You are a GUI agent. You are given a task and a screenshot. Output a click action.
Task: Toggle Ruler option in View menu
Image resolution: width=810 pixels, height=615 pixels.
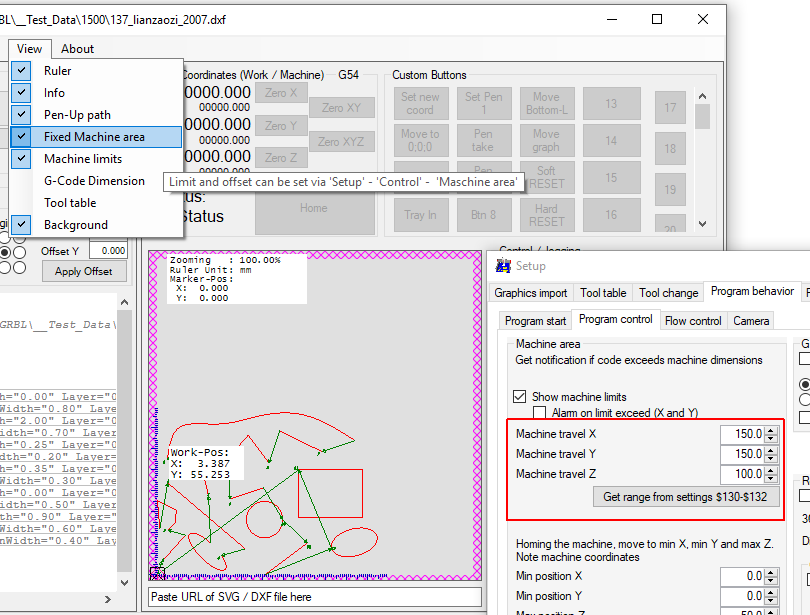click(x=58, y=71)
